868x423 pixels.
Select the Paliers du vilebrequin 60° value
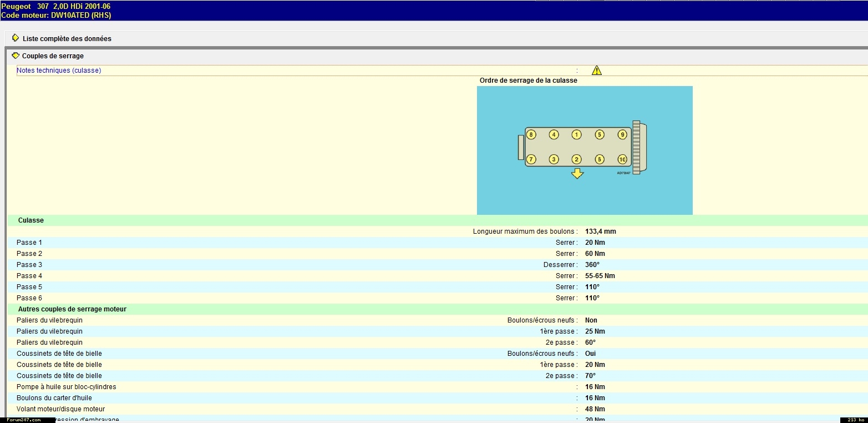point(591,343)
